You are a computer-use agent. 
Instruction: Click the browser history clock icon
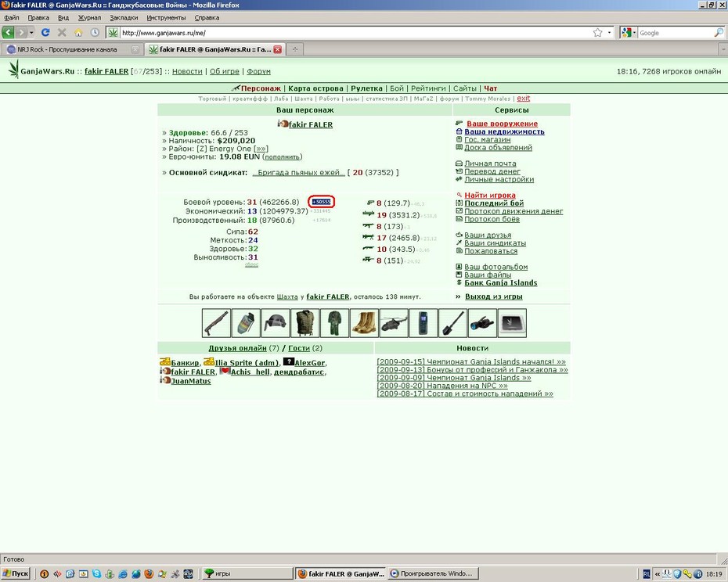pyautogui.click(x=95, y=33)
